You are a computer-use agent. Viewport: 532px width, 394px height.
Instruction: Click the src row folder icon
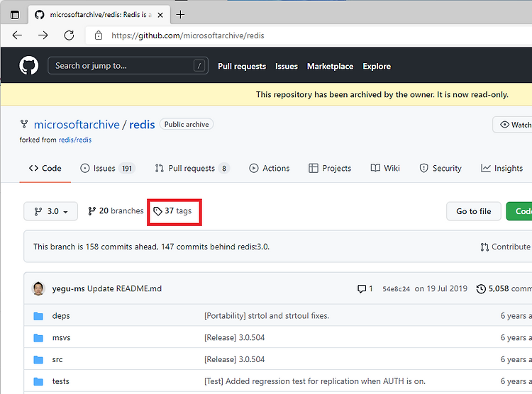pos(38,360)
